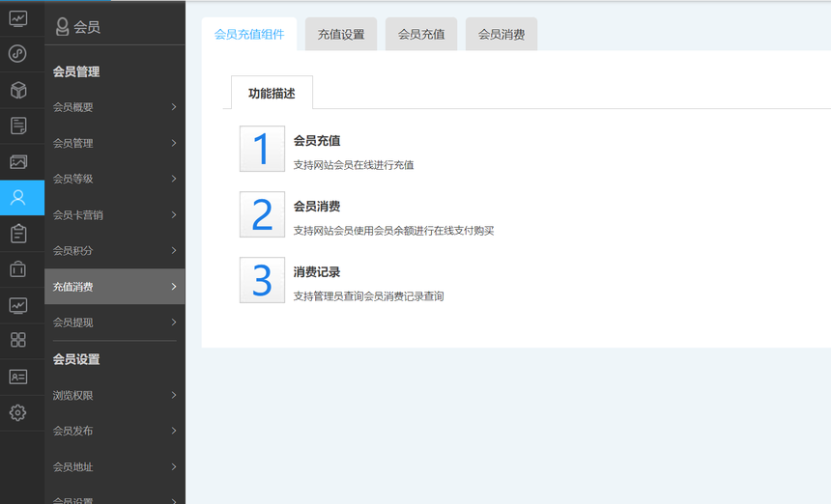Open the 会员积分 sidebar menu item
This screenshot has width=831, height=504.
(114, 250)
